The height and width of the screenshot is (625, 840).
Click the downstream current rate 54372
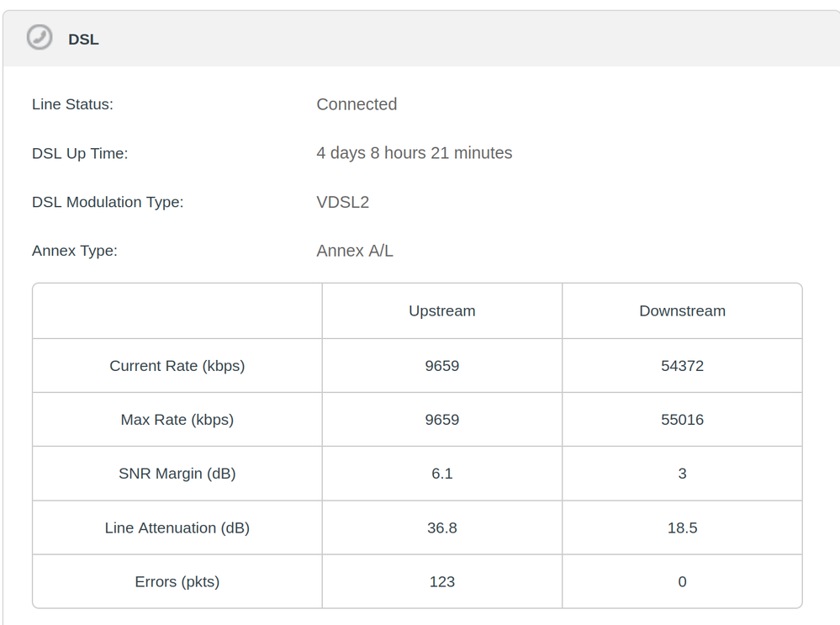(x=682, y=366)
